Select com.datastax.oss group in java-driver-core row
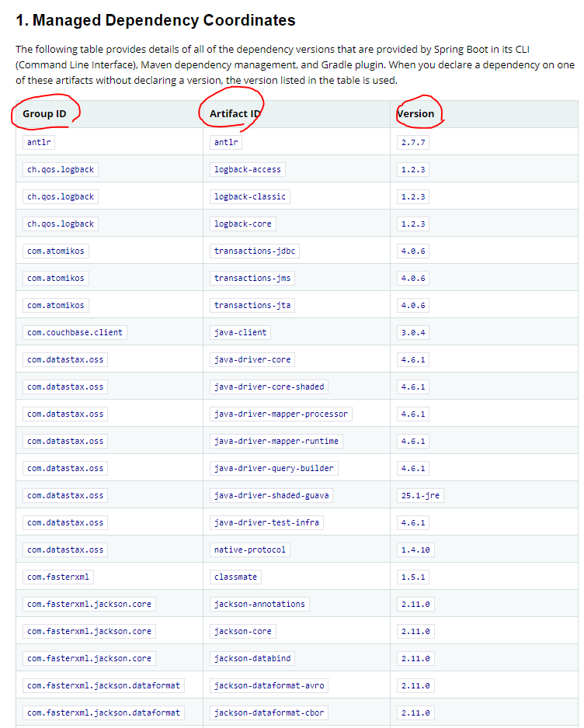584x728 pixels. coord(65,359)
